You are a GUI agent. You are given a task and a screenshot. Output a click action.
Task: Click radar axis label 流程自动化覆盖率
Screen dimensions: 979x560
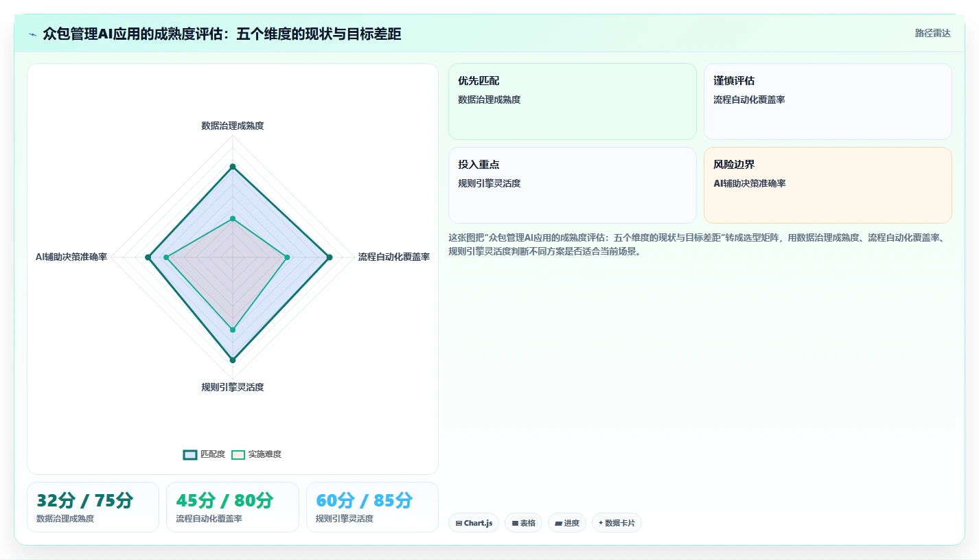(394, 257)
